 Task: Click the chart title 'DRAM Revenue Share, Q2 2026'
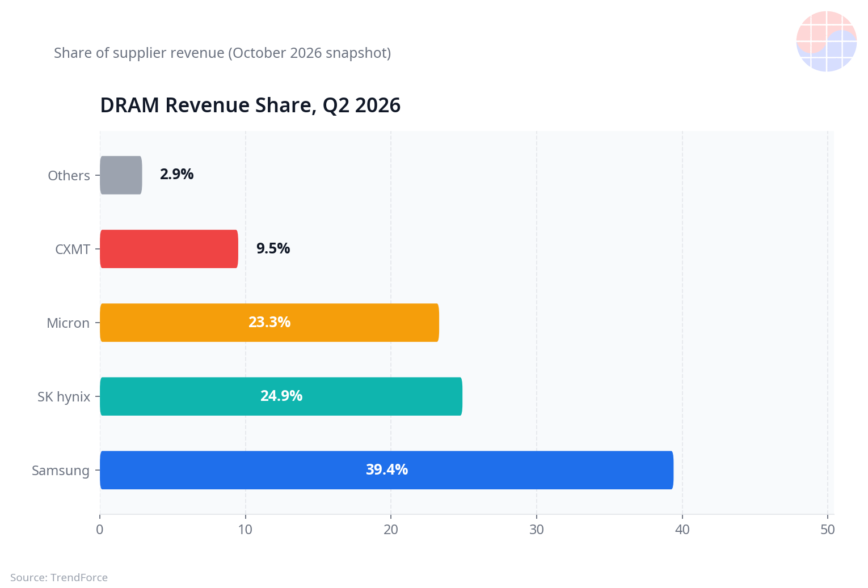pos(250,105)
